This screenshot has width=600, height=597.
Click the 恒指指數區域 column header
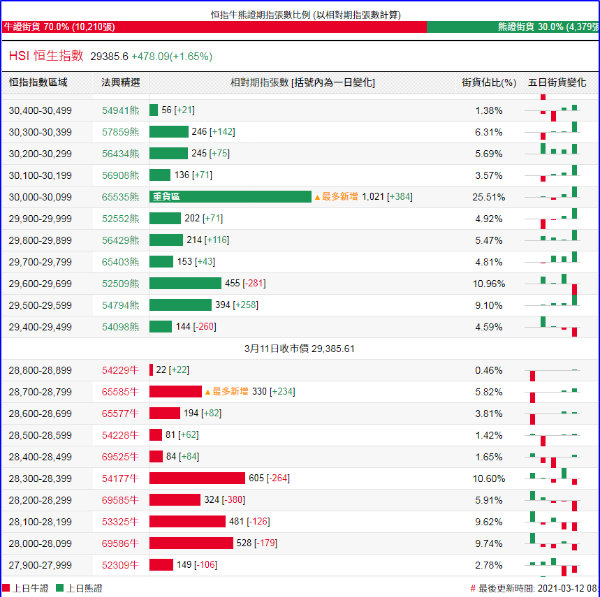click(38, 82)
